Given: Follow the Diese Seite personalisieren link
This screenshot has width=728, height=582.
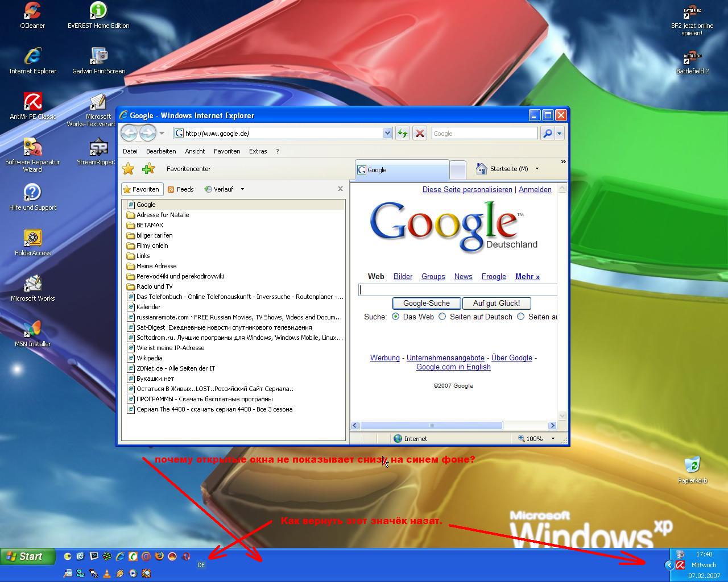Looking at the screenshot, I should point(467,189).
